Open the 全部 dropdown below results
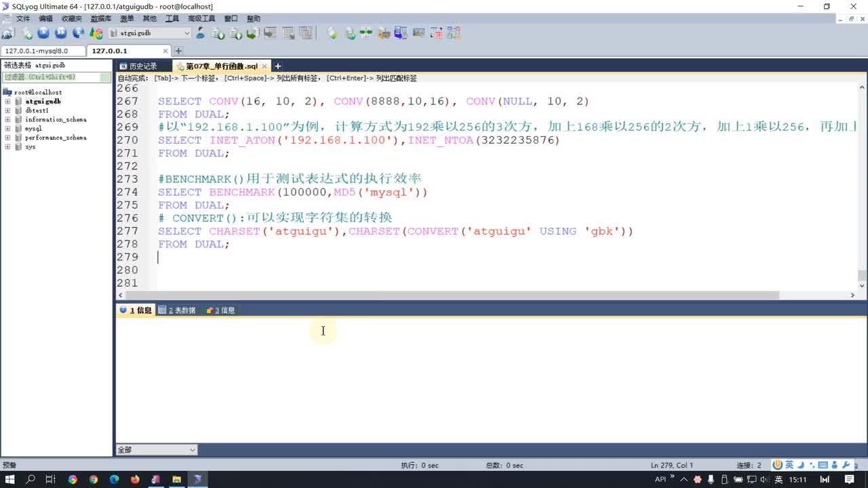868x488 pixels. pyautogui.click(x=157, y=450)
